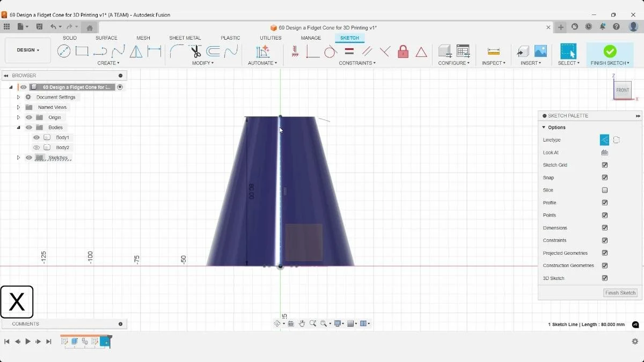644x362 pixels.
Task: Switch to the PLASTIC tab
Action: (231, 38)
